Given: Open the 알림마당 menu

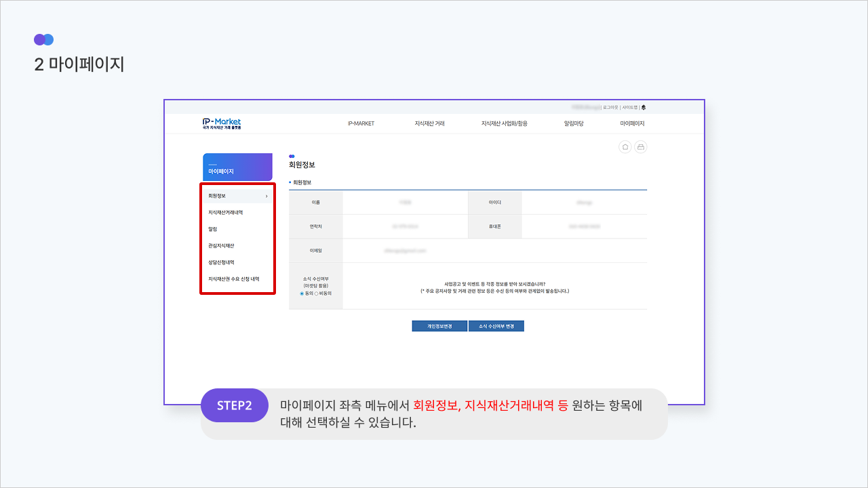Looking at the screenshot, I should [574, 123].
